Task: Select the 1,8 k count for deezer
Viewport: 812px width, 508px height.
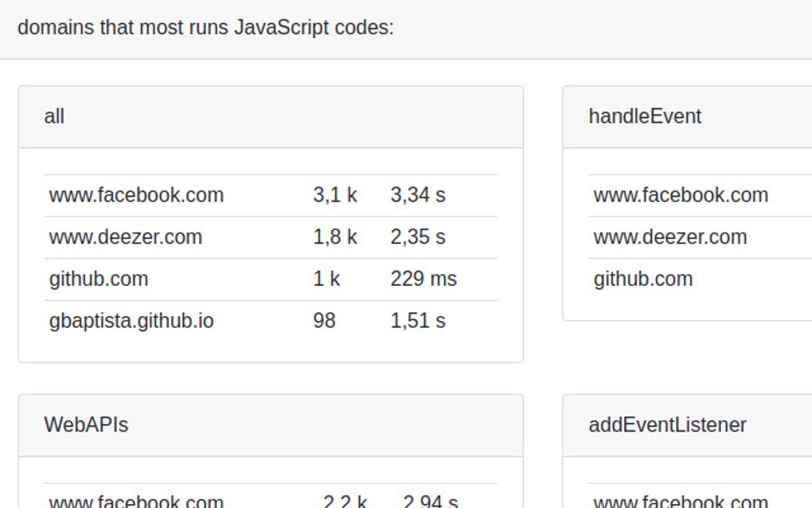Action: coord(334,237)
